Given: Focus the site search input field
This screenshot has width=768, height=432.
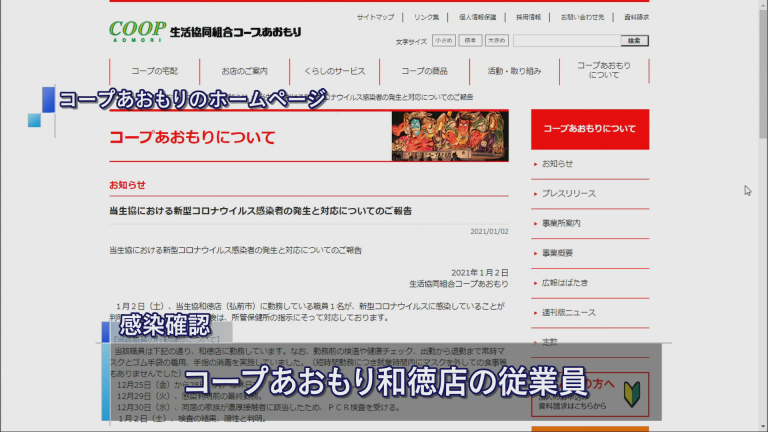Looking at the screenshot, I should coord(567,41).
